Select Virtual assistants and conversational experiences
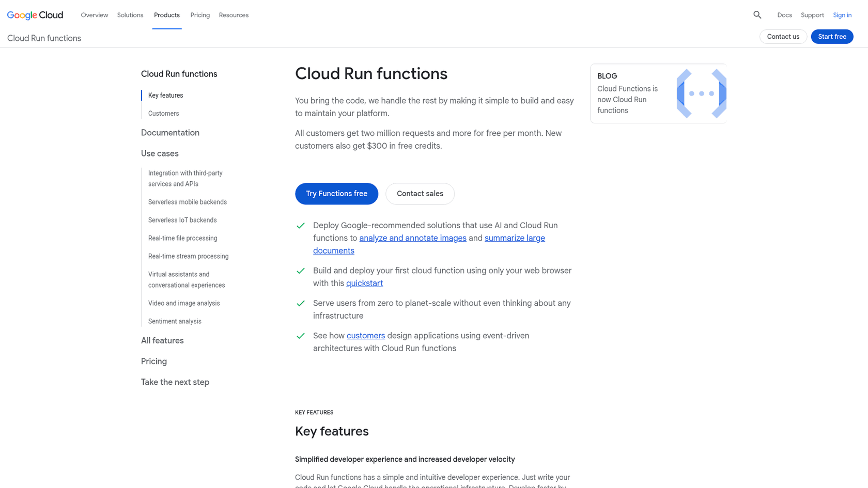 click(x=187, y=280)
